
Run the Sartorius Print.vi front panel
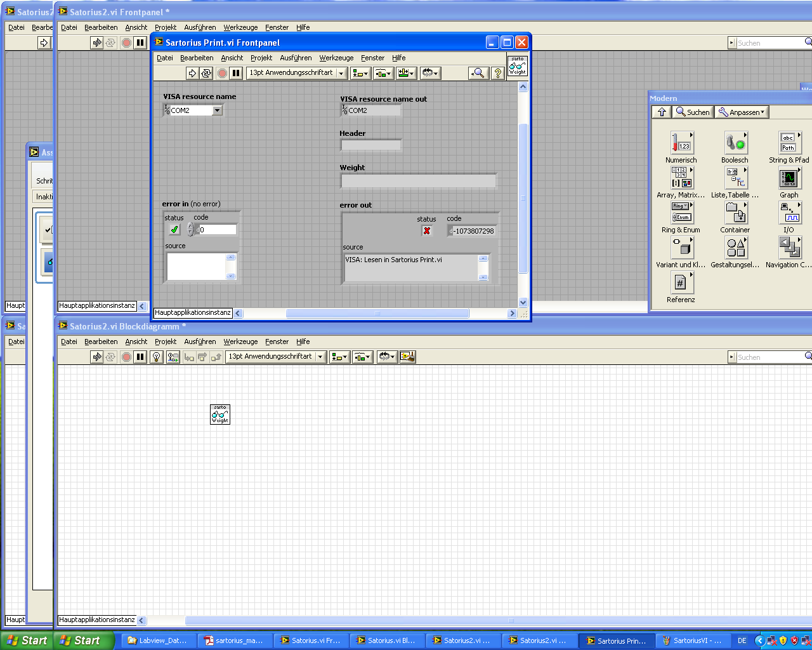click(x=193, y=73)
